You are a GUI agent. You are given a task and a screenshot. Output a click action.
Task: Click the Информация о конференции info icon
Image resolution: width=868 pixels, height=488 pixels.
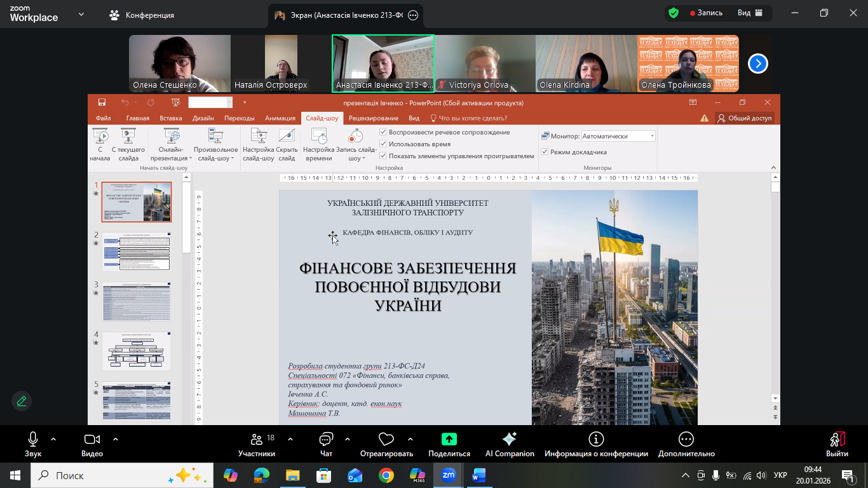tap(596, 439)
